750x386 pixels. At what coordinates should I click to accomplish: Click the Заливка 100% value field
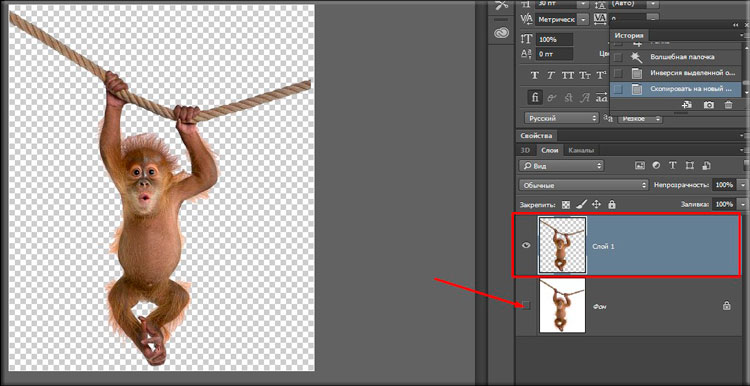[x=724, y=204]
